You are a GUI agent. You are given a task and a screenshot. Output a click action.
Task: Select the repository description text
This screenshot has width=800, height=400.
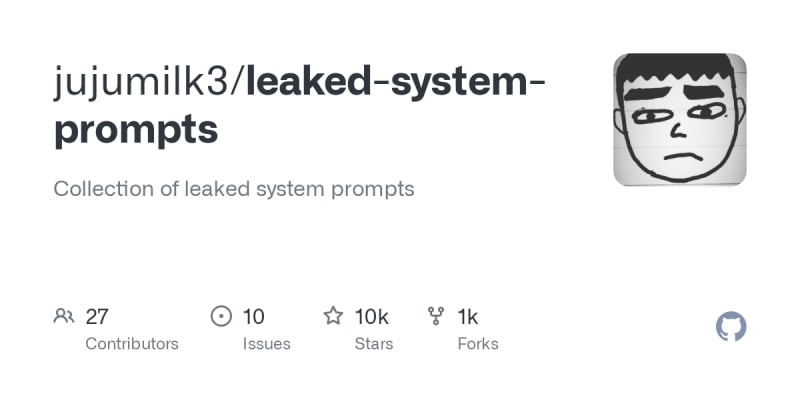coord(233,188)
